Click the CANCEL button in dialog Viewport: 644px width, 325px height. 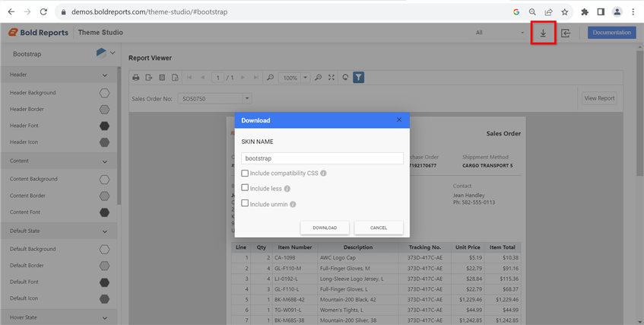[379, 228]
